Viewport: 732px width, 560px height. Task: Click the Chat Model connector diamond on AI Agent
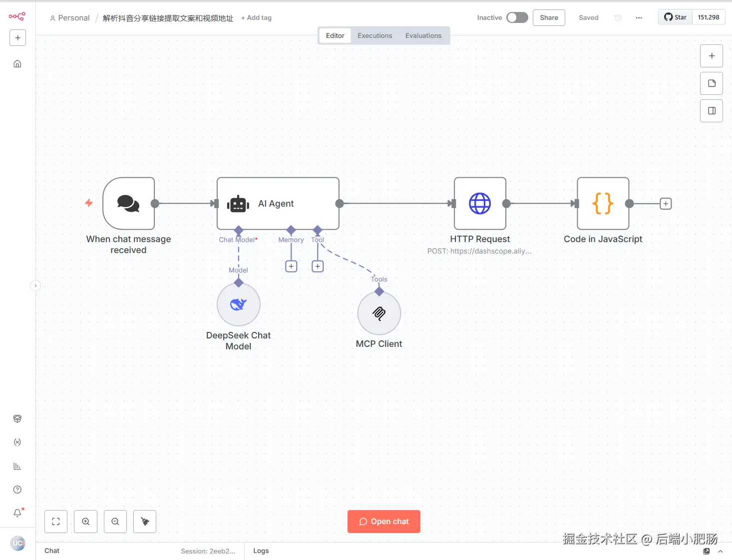coord(239,230)
